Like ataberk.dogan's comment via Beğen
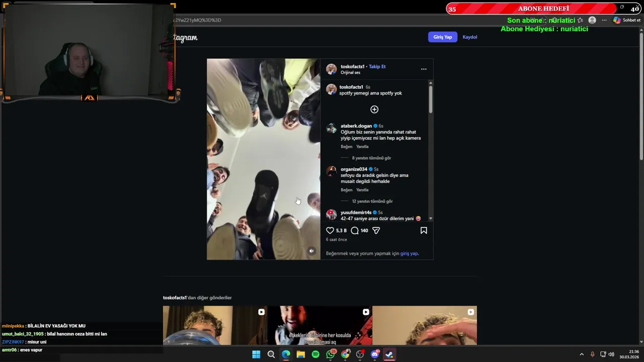Screen dimensions: 644x362 pyautogui.click(x=347, y=147)
